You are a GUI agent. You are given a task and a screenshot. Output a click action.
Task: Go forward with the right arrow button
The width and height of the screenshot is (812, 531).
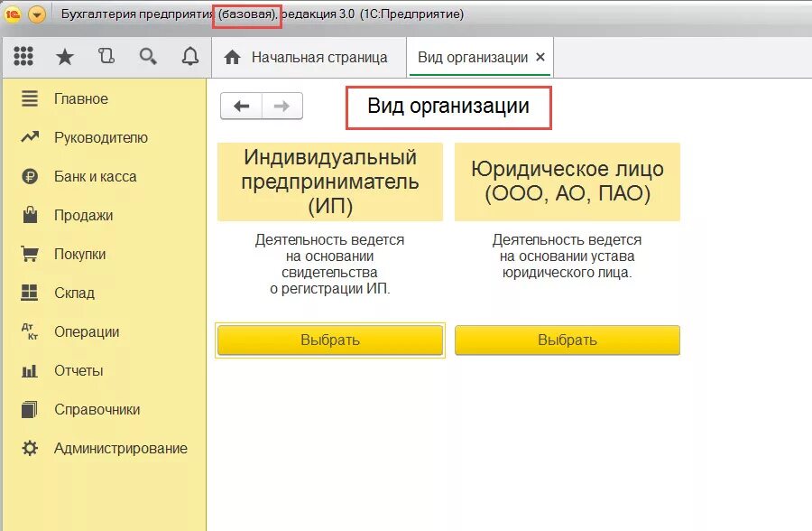click(282, 107)
